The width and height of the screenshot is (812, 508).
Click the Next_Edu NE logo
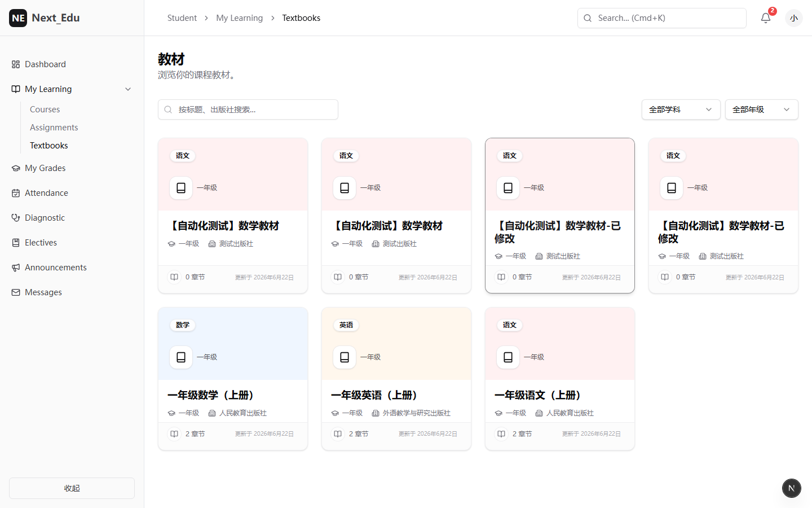[18, 18]
